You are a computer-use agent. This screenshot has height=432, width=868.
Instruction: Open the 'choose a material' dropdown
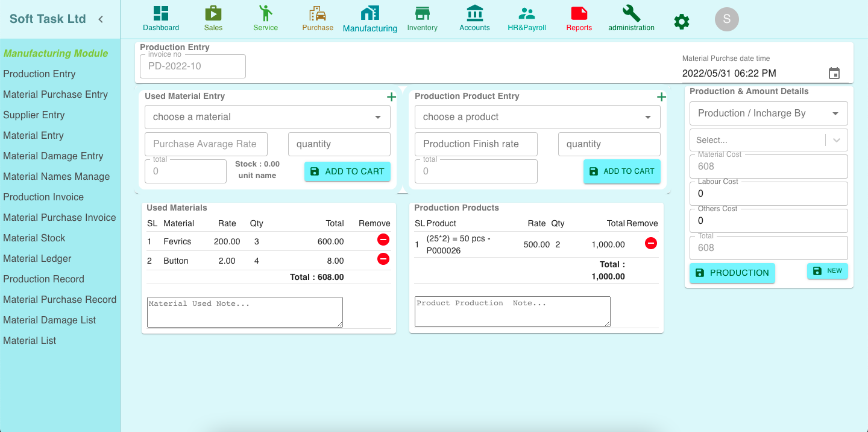[267, 116]
